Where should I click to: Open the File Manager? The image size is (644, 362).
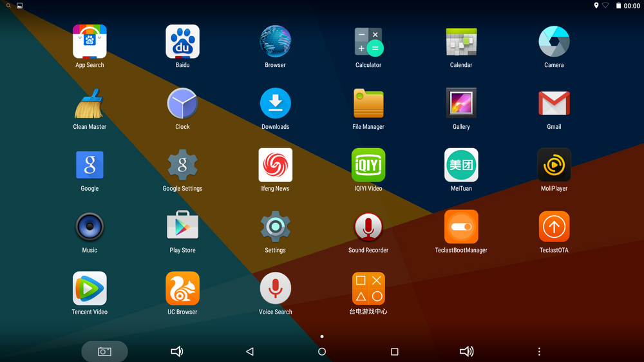pyautogui.click(x=368, y=104)
